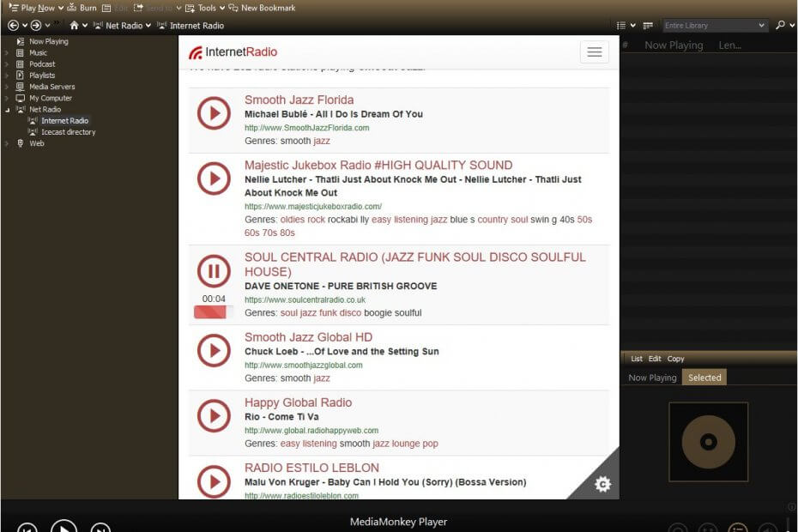The height and width of the screenshot is (532, 798).
Task: Adjust the red volume slider under SOUL CENTRAL
Action: pos(214,312)
